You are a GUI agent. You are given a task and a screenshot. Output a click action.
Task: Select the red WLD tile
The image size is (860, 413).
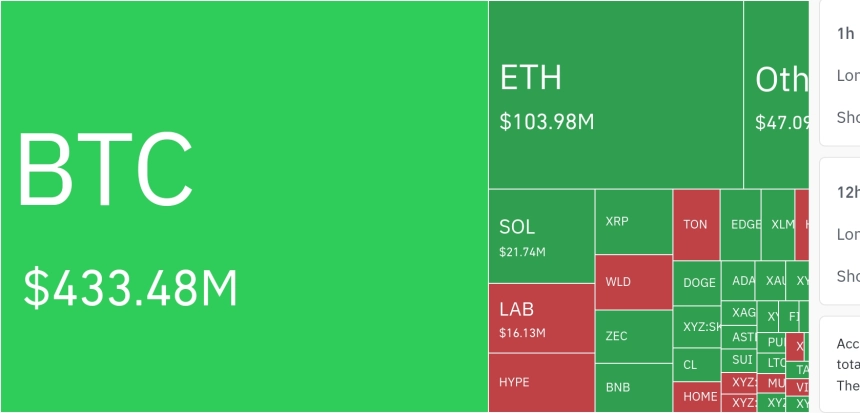(x=634, y=282)
